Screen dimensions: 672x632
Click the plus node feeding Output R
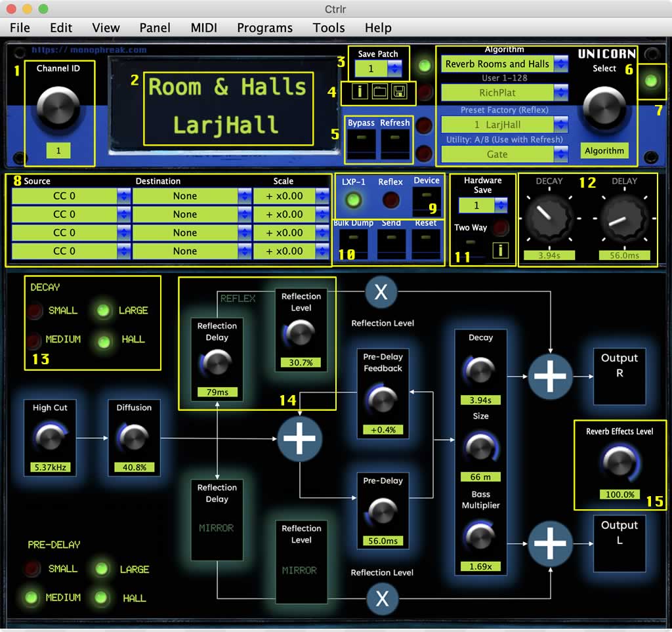[550, 376]
